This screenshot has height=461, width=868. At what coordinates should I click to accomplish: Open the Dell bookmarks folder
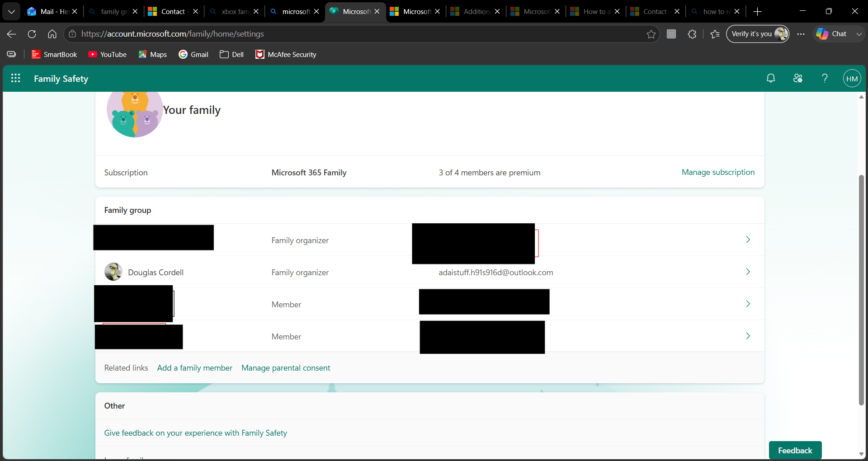(x=232, y=54)
